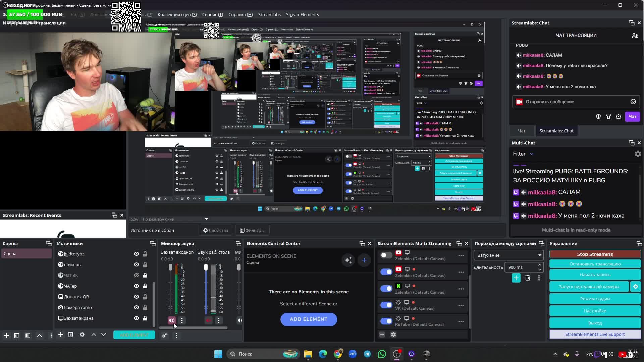Screen dimensions: 644x362
Task: Open more options for Kick Zelenkin destination
Action: (461, 289)
